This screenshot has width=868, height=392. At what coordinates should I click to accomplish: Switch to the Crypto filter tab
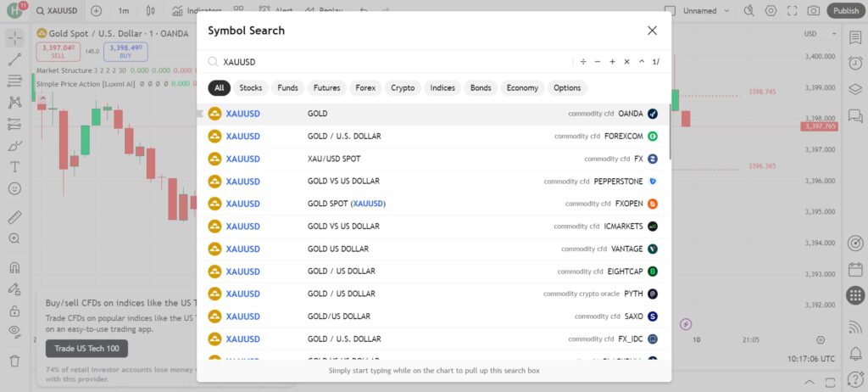pos(403,87)
